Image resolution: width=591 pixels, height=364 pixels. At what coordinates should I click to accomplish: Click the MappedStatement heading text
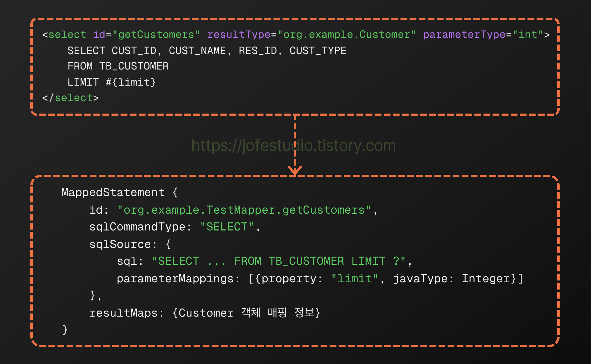point(113,193)
